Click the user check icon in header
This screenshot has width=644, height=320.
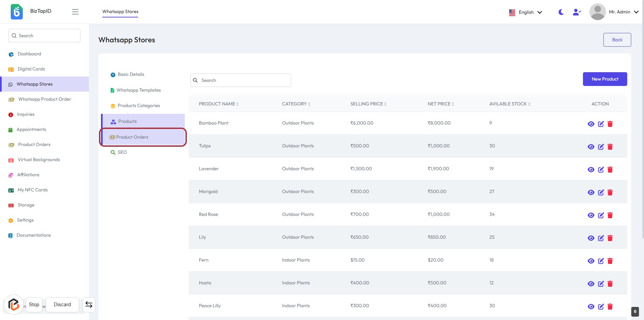coord(577,12)
